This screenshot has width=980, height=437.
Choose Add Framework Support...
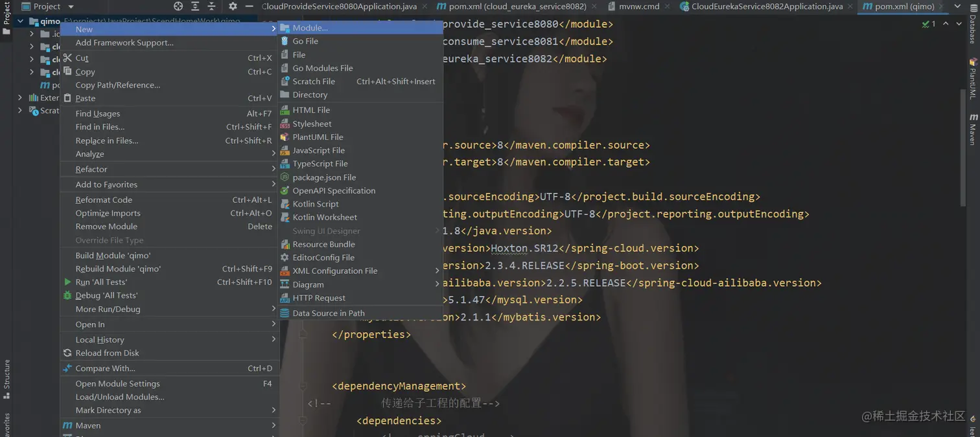[x=170, y=43]
